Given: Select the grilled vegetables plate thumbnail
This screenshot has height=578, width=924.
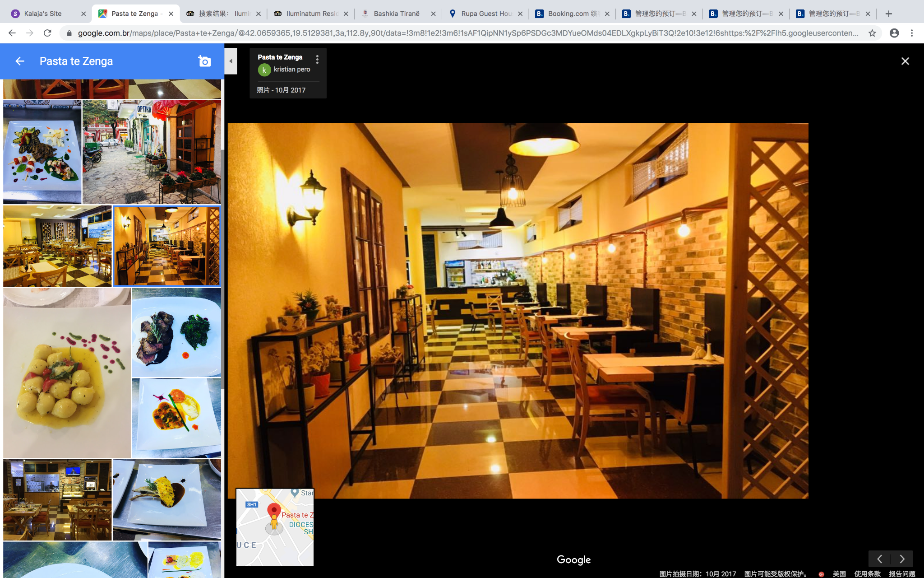Looking at the screenshot, I should tap(42, 152).
